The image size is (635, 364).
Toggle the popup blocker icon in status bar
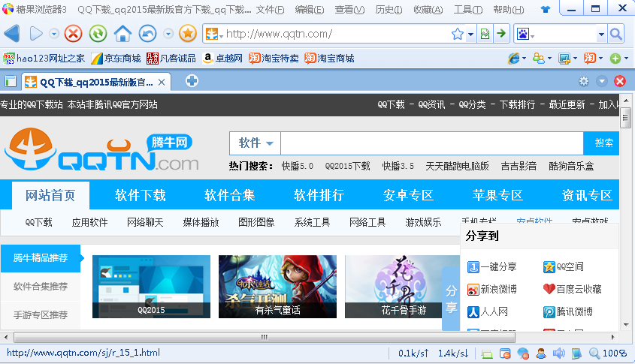coord(505,353)
